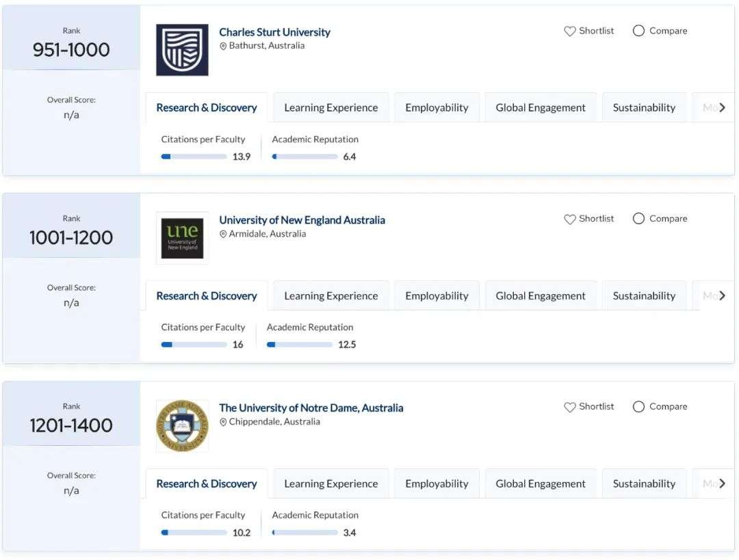The height and width of the screenshot is (560, 739).
Task: Expand more tabs arrow for University of Notre Dame
Action: pyautogui.click(x=722, y=483)
